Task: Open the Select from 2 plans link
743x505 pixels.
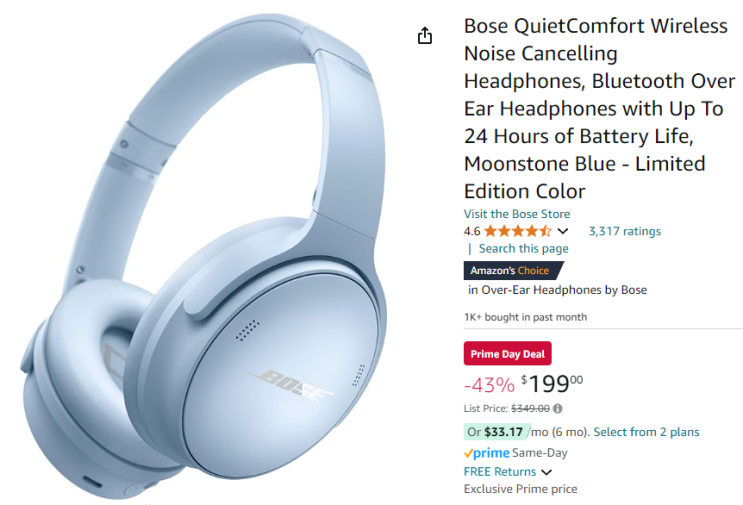Action: tap(646, 432)
